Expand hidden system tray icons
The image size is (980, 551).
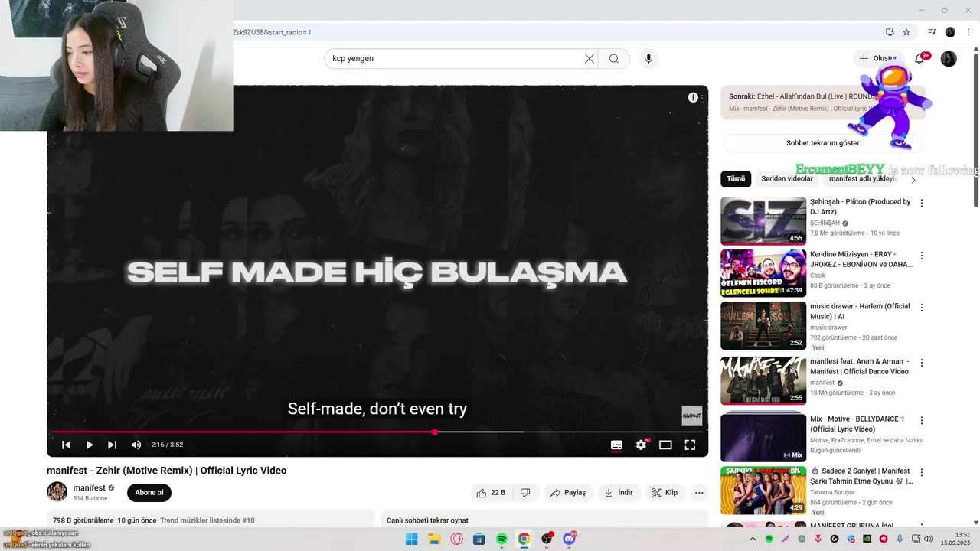click(x=754, y=539)
